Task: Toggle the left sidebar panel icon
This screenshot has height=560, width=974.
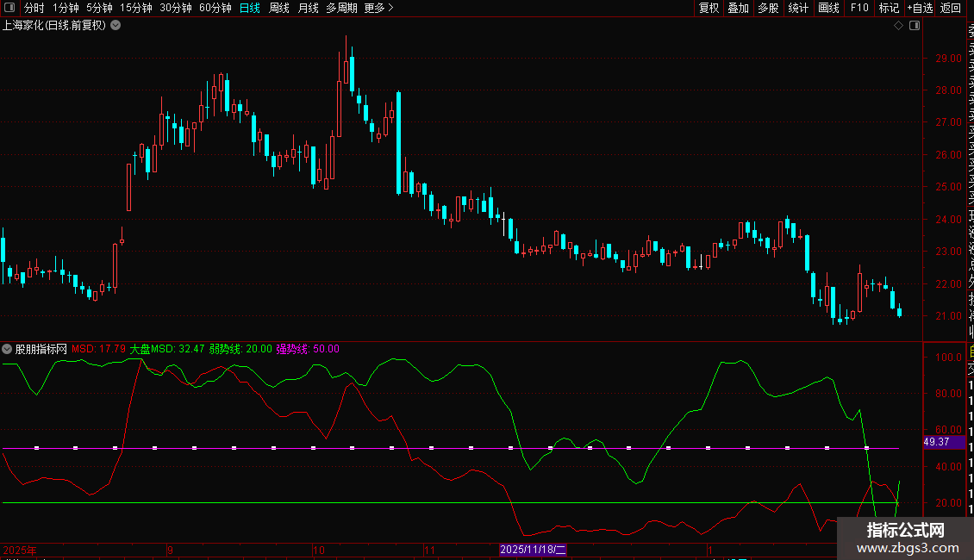Action: pos(10,8)
